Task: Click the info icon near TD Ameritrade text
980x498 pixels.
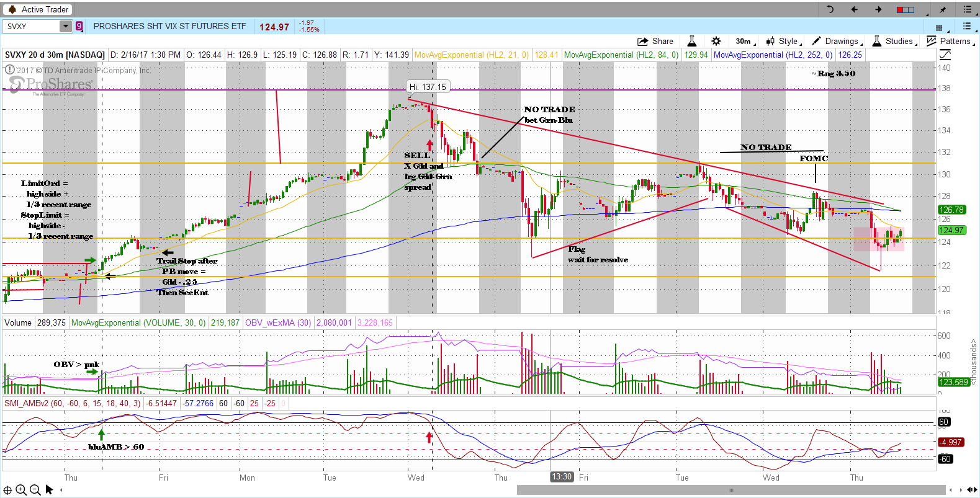Action: [x=11, y=69]
